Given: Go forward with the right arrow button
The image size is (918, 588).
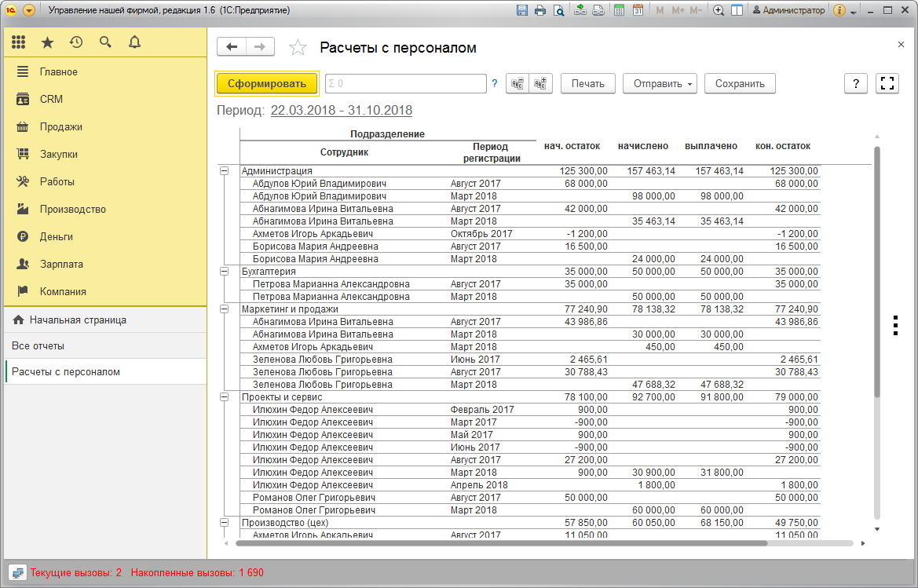Looking at the screenshot, I should pos(260,47).
